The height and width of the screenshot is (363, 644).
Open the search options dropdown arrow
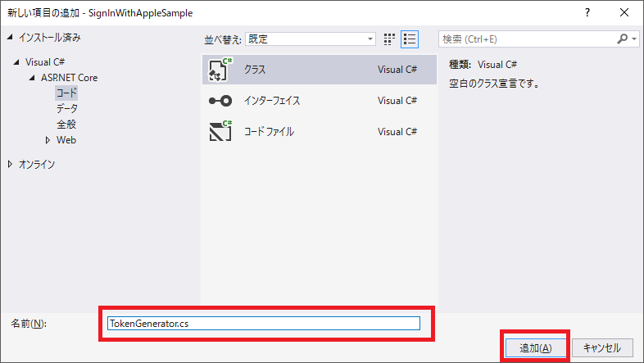(634, 39)
